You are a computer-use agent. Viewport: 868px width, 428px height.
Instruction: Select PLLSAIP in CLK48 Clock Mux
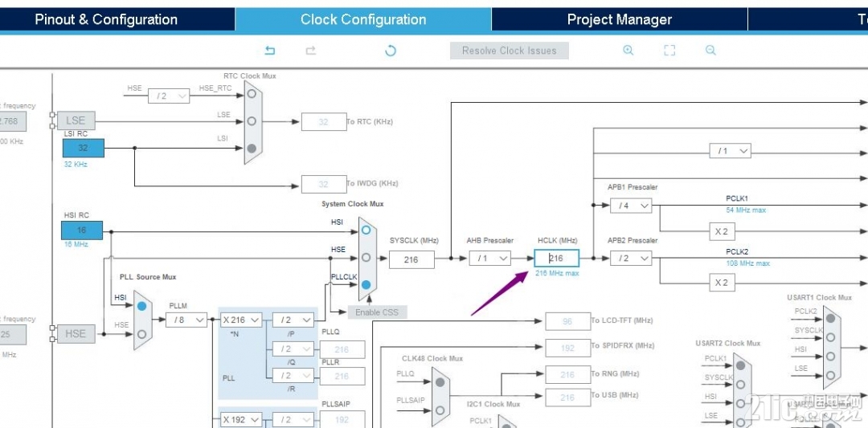tap(440, 410)
